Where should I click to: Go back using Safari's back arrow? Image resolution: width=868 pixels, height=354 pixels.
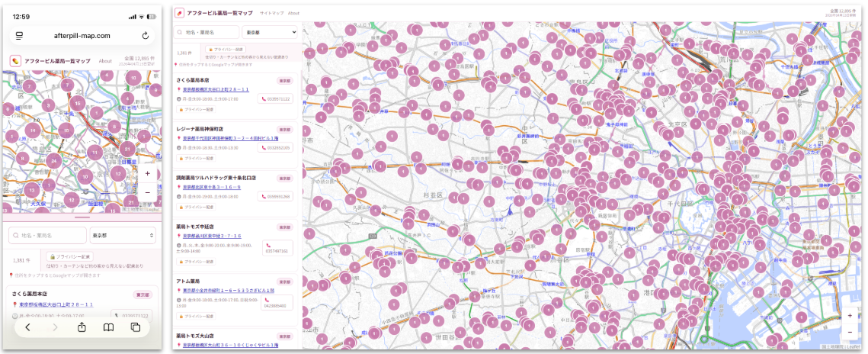[x=27, y=327]
